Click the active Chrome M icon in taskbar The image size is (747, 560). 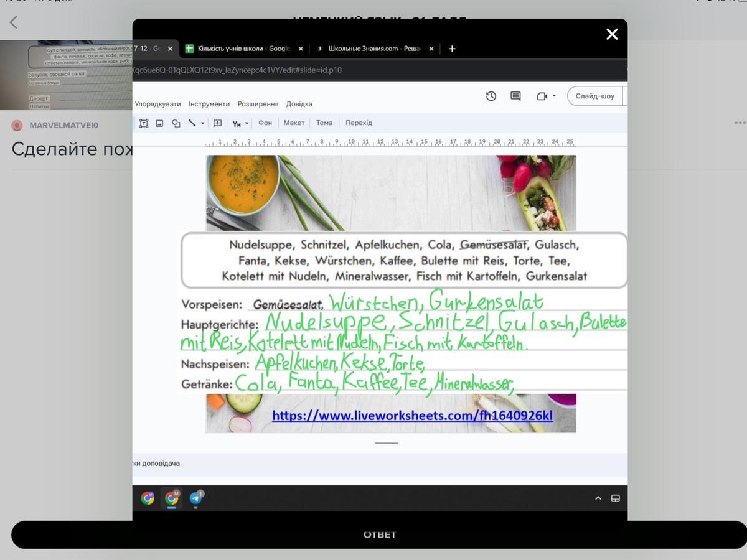(172, 498)
